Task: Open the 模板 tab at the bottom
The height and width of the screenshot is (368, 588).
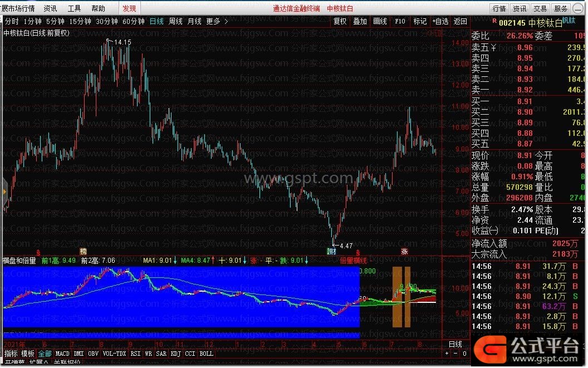Action: [28, 354]
